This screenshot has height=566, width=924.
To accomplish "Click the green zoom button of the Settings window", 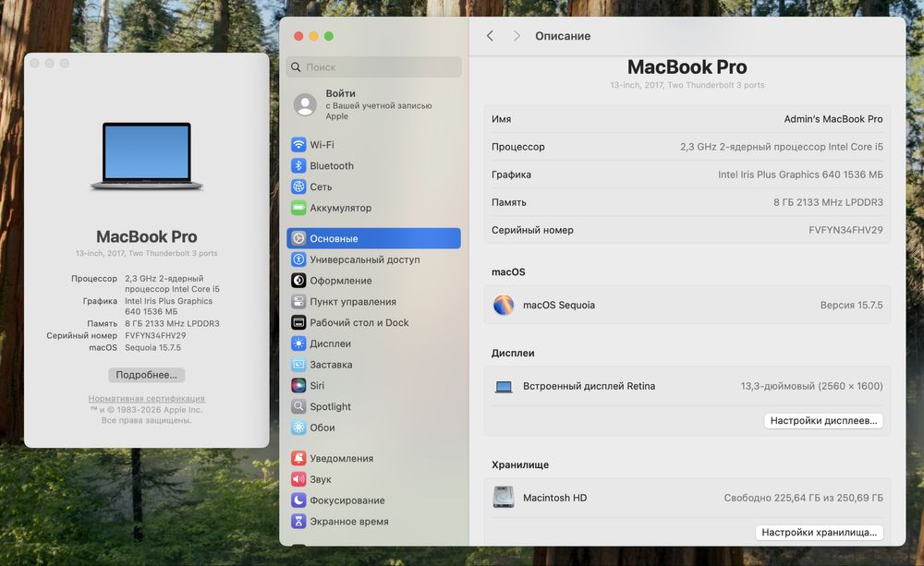I will pos(329,36).
